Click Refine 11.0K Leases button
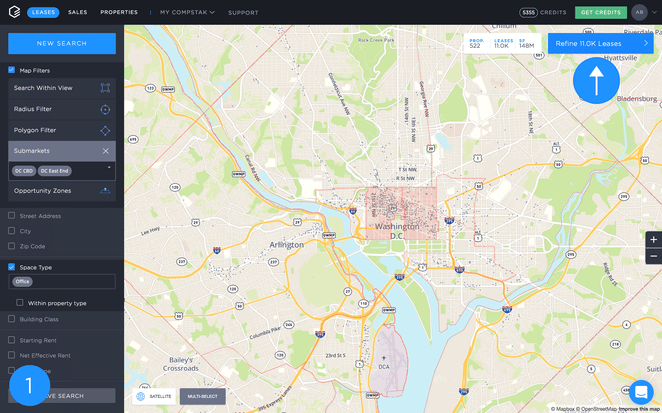Image resolution: width=662 pixels, height=413 pixels. point(600,43)
